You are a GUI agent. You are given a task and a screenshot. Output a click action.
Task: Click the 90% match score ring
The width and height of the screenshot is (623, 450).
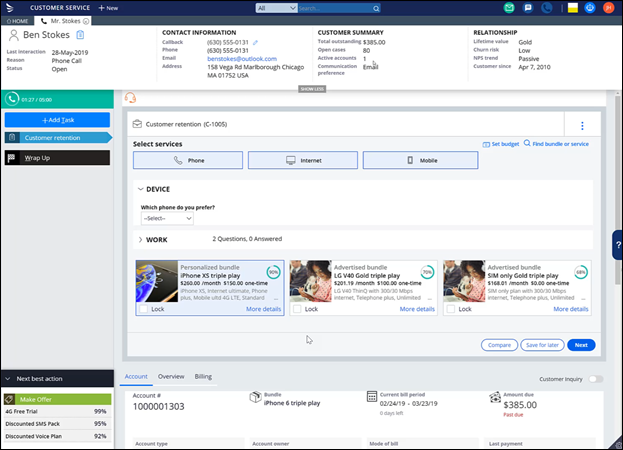click(273, 271)
